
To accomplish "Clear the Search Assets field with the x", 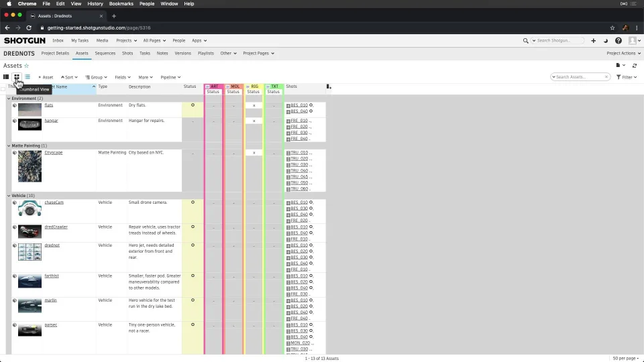I will click(x=606, y=76).
